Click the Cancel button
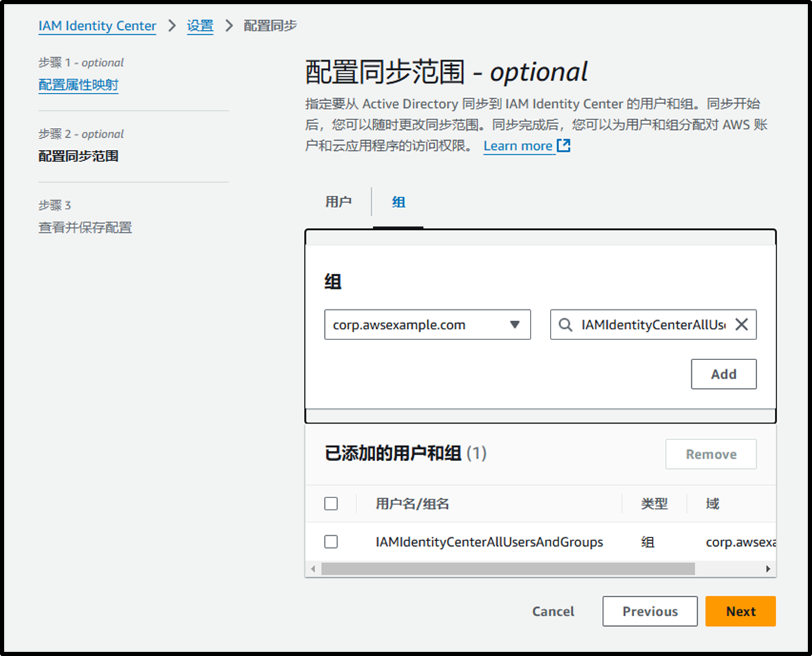812x656 pixels. pos(553,612)
